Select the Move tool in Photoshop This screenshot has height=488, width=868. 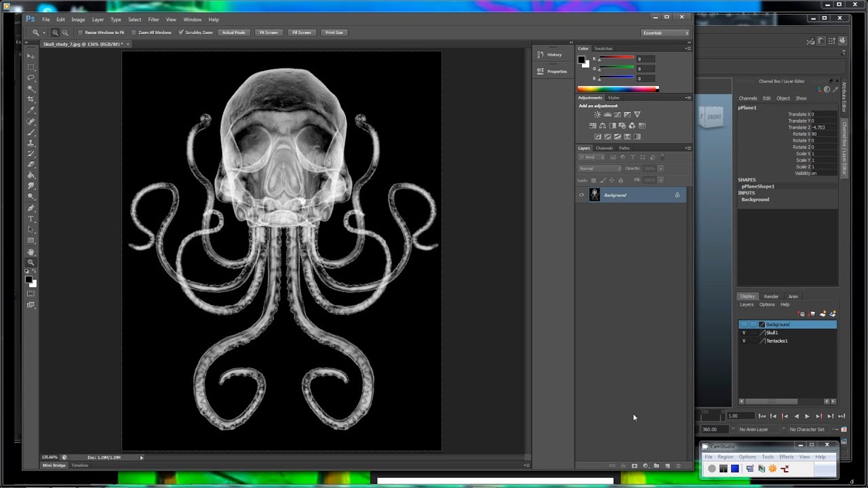click(x=31, y=56)
